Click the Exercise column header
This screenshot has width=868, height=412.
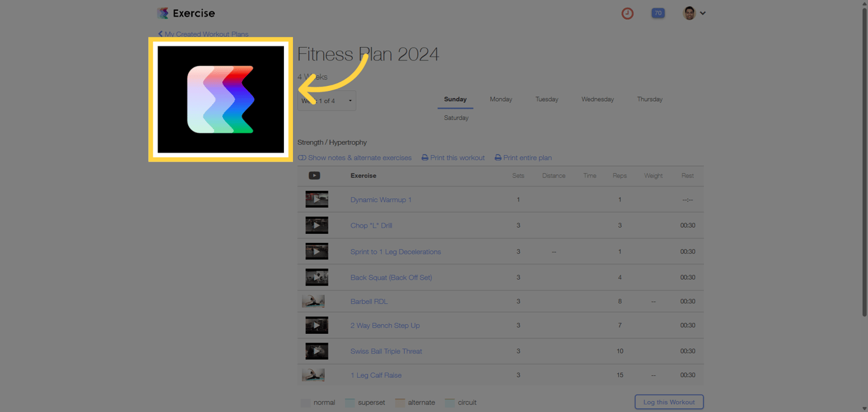pos(363,175)
